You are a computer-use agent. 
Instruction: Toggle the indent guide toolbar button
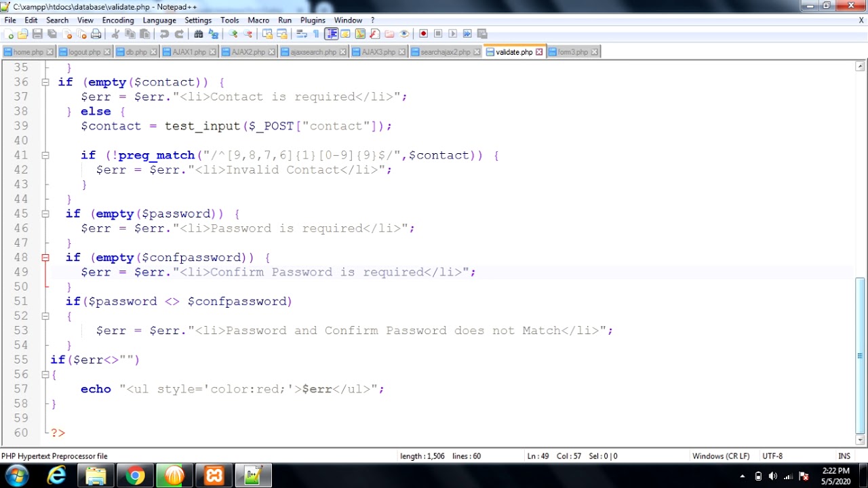pos(331,34)
